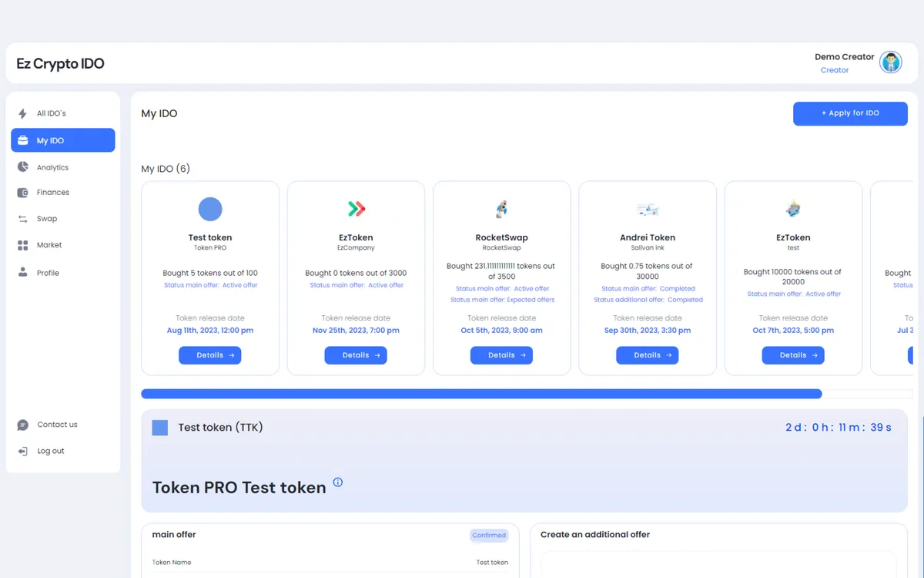Click the EzCompany EzToken arrows logo
Viewport: 924px width, 578px height.
tap(356, 208)
